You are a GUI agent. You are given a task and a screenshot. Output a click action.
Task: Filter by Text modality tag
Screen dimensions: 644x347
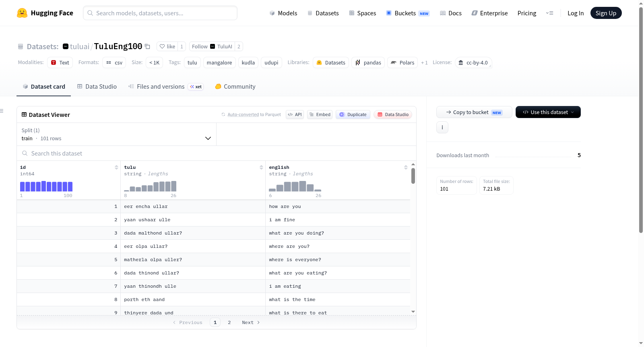click(x=60, y=62)
